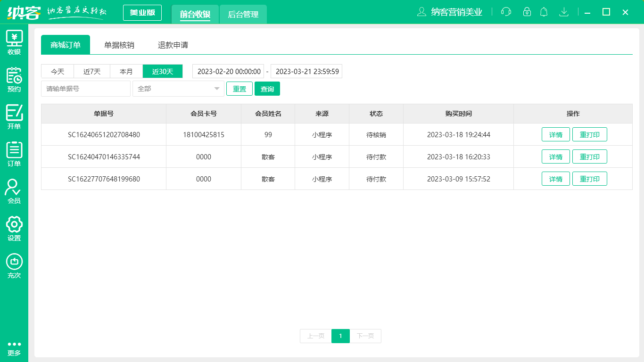Select page 1 in pagination
Image resolution: width=644 pixels, height=362 pixels.
click(341, 336)
